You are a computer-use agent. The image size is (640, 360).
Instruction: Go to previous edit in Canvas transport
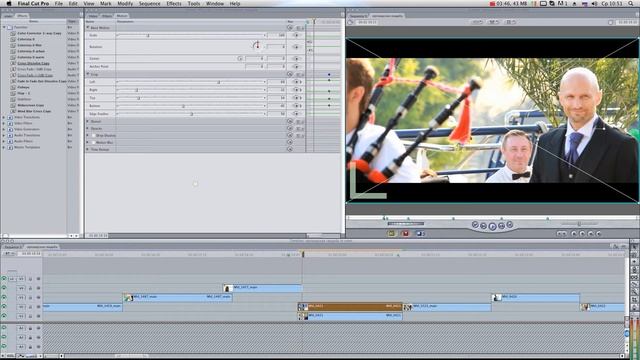coord(475,224)
